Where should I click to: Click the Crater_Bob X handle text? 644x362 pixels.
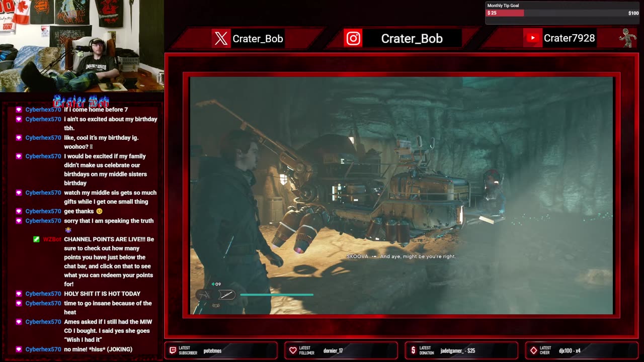(x=258, y=39)
